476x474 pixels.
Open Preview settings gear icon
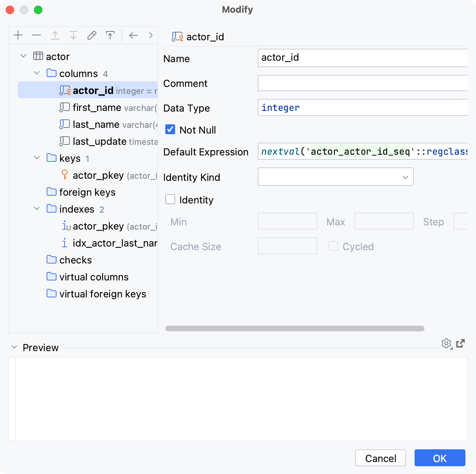tap(446, 343)
